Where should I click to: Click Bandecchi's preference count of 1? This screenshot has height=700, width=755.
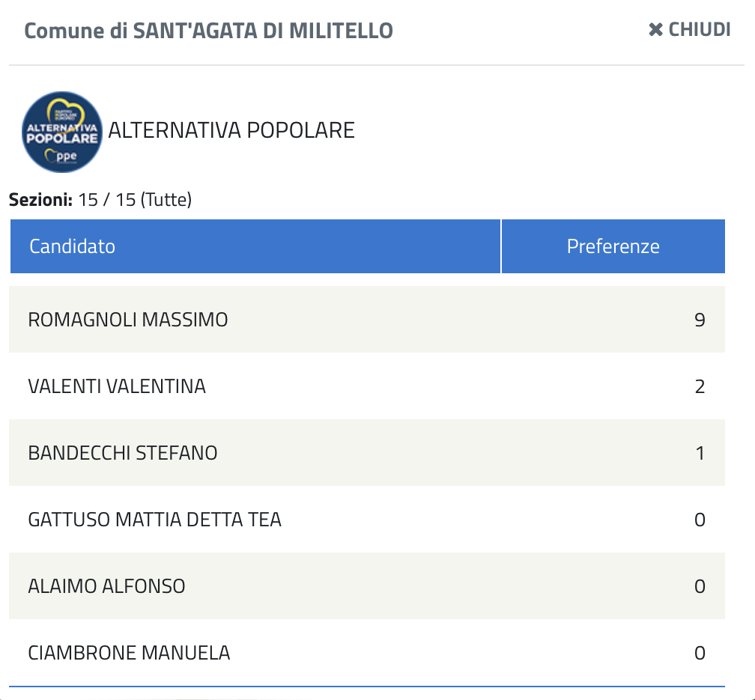[x=700, y=453]
